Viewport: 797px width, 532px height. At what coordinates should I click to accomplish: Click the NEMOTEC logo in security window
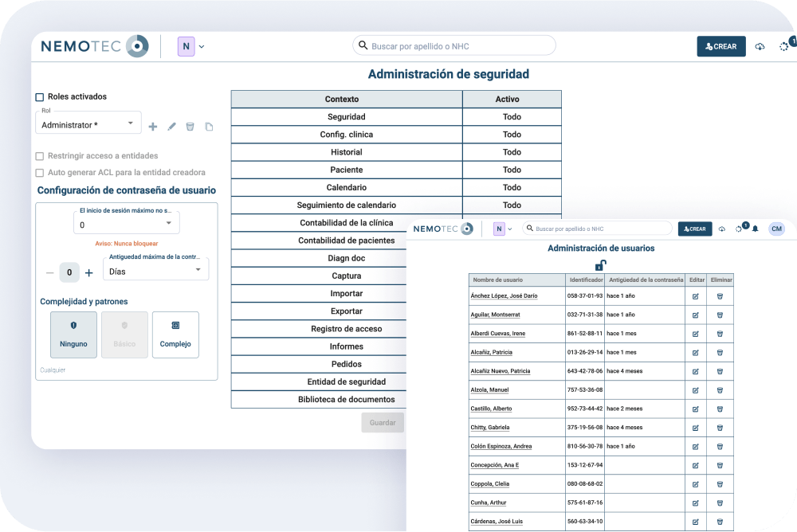pyautogui.click(x=95, y=46)
